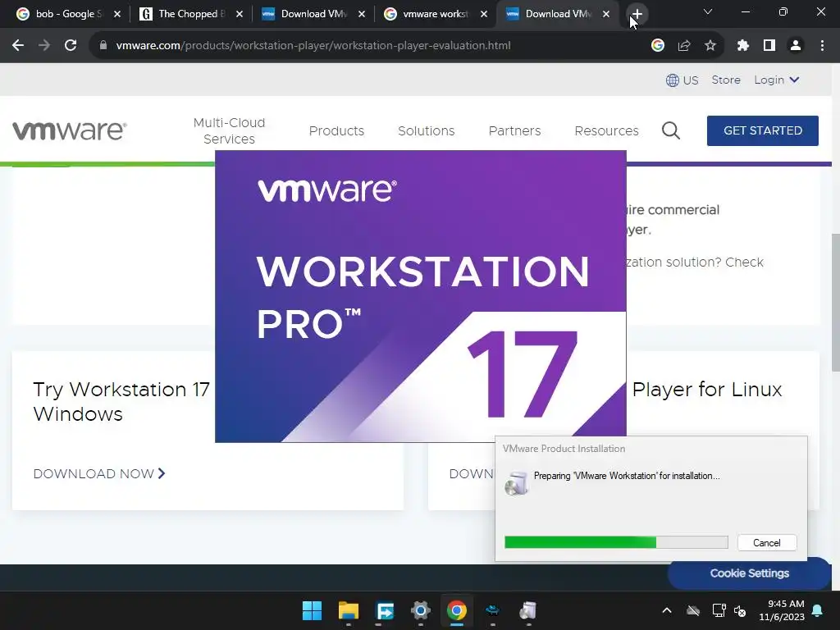Expand the Login dropdown
Viewport: 840px width, 630px height.
click(776, 80)
